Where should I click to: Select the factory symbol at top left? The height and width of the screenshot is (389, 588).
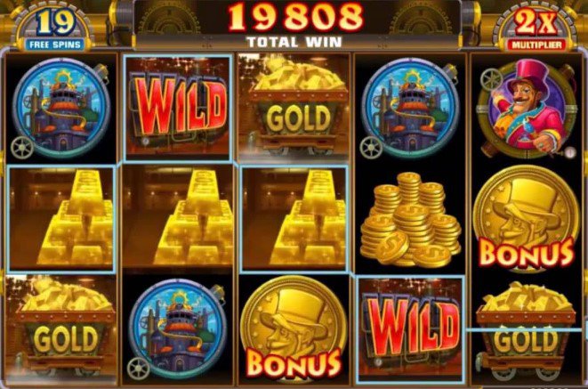[60, 109]
